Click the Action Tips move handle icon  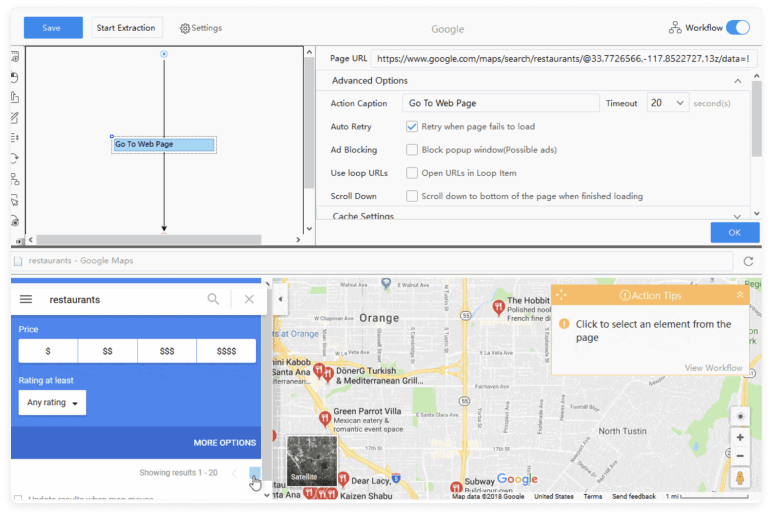(562, 295)
